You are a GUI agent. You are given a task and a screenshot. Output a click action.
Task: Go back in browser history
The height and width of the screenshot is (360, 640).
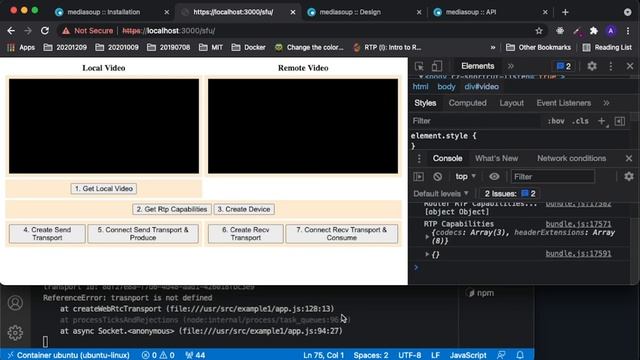(x=11, y=31)
